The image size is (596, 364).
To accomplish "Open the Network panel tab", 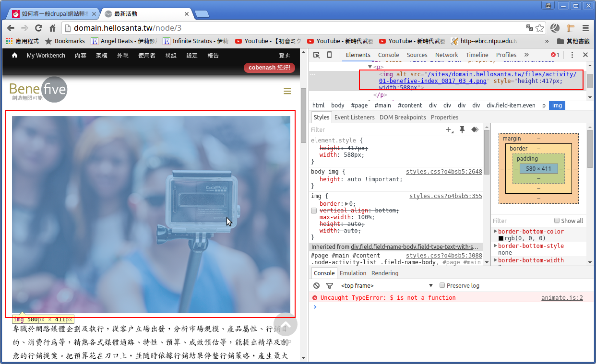I will (447, 55).
